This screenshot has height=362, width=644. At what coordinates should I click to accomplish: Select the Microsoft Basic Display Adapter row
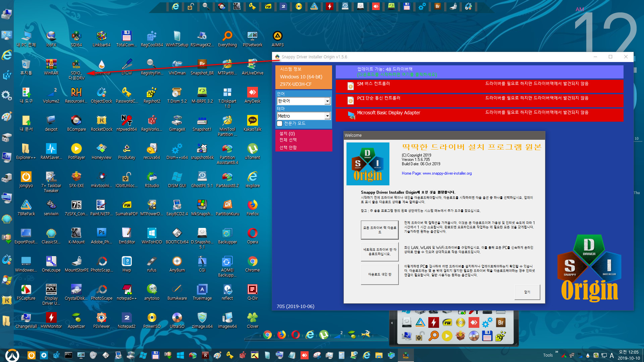[480, 115]
